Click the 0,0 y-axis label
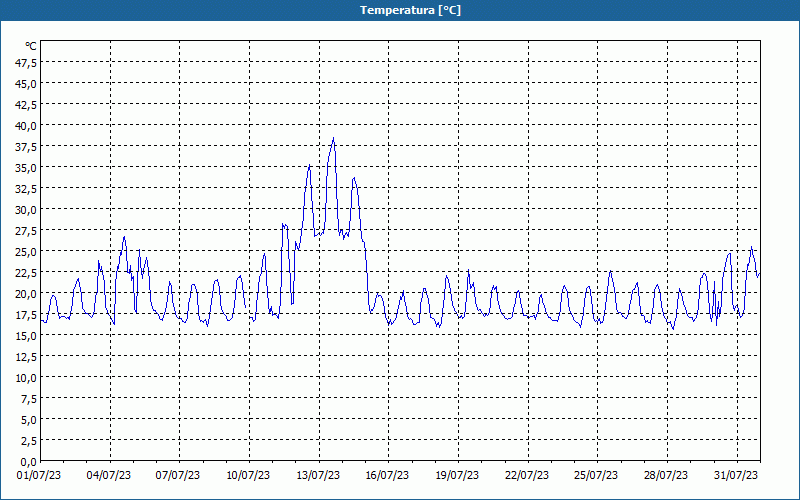The image size is (800, 500). pos(29,462)
